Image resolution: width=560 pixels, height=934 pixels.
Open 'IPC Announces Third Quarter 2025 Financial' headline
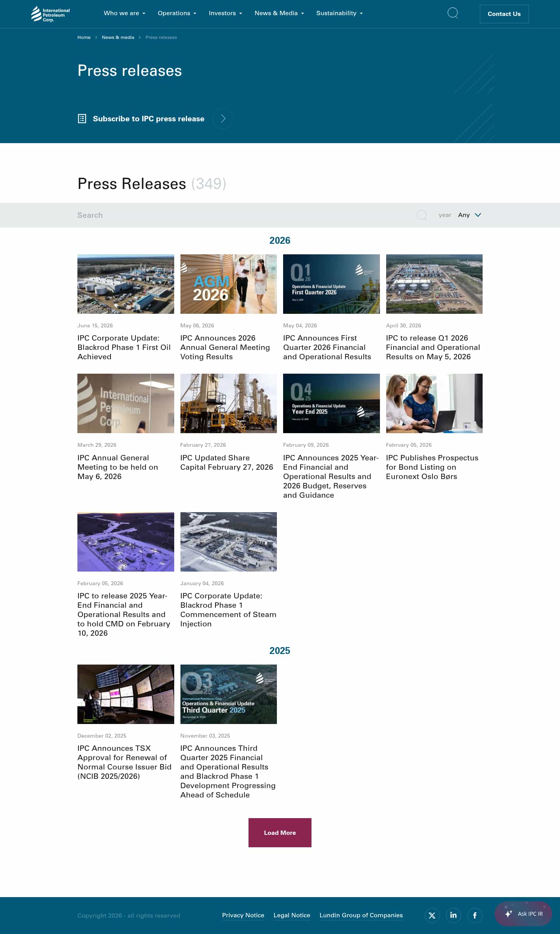228,771
